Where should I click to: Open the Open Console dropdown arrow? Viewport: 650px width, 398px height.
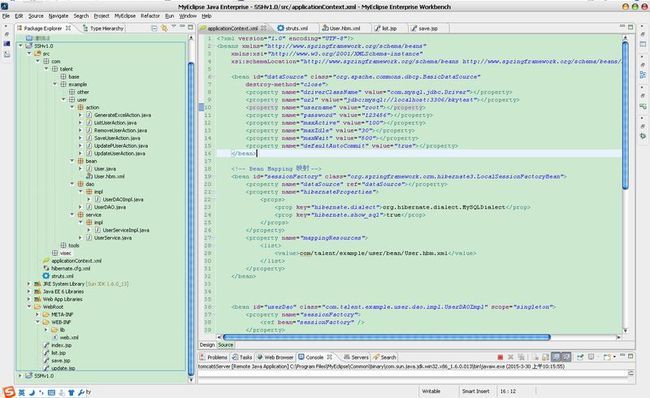[x=614, y=357]
